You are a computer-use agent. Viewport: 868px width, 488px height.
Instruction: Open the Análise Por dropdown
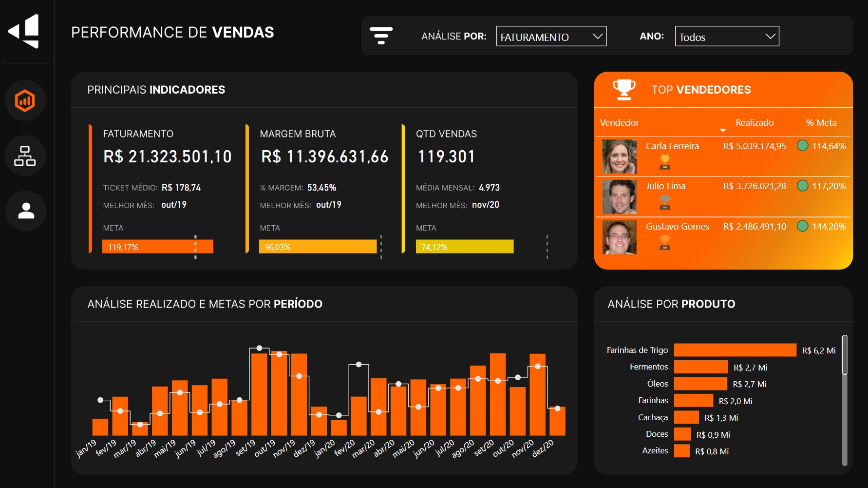click(551, 37)
